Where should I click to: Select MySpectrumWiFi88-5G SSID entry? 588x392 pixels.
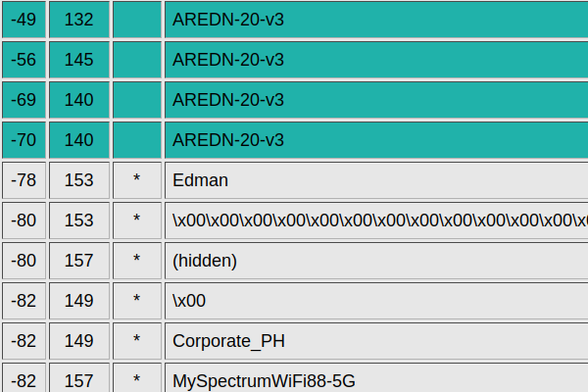pos(264,381)
